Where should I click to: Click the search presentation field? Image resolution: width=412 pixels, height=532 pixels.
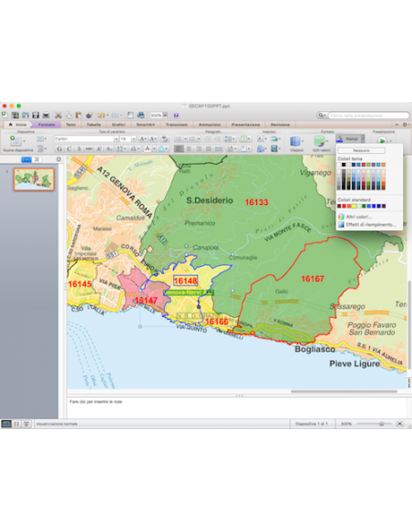point(368,116)
